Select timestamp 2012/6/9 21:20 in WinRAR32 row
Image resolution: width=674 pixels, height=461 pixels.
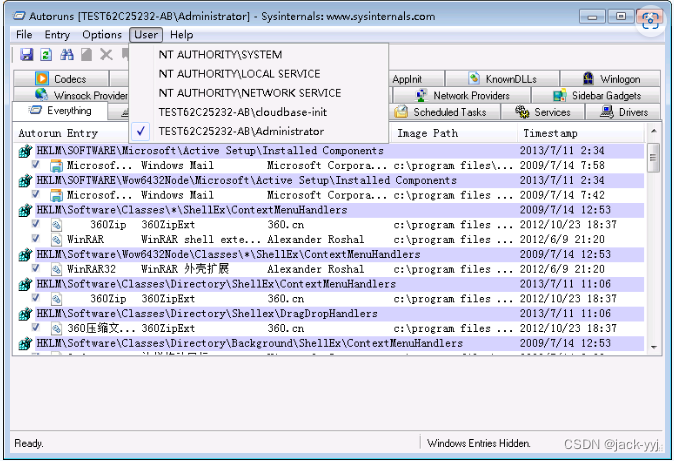(562, 269)
